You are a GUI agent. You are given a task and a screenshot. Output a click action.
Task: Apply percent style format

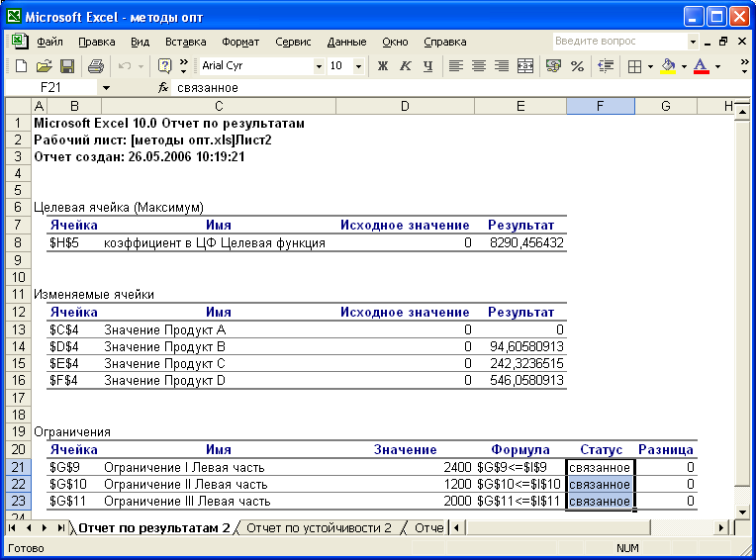577,66
